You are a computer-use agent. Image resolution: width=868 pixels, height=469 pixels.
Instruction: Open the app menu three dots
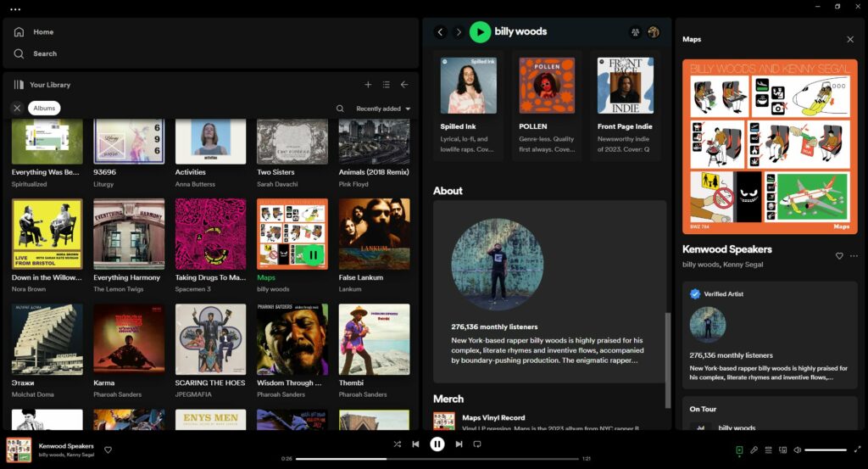pos(15,8)
